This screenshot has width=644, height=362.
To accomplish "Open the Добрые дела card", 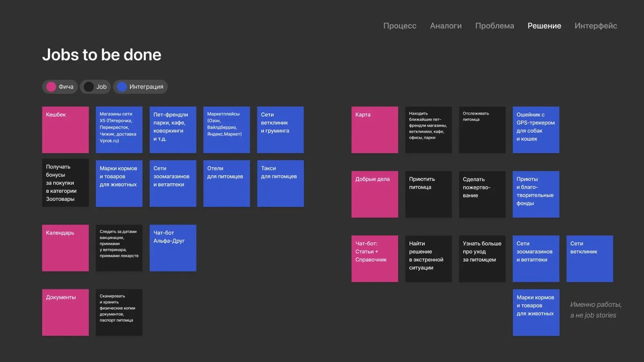I will [x=374, y=194].
